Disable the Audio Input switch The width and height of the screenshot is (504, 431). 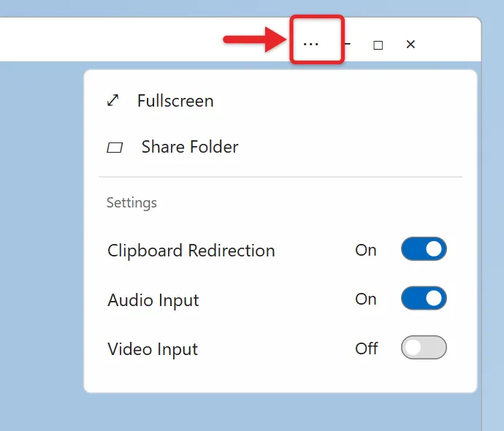[424, 298]
